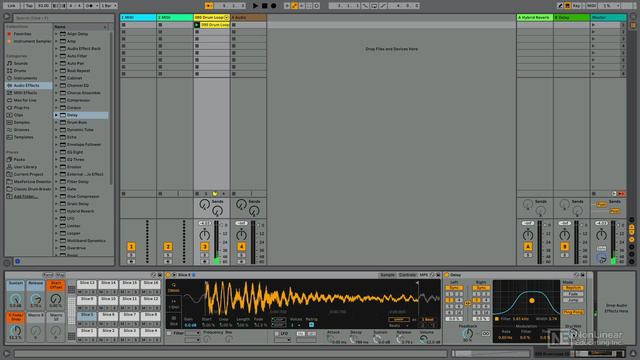The image size is (640, 360).
Task: Stop clips in 1 MIDI track
Action: coord(124,194)
